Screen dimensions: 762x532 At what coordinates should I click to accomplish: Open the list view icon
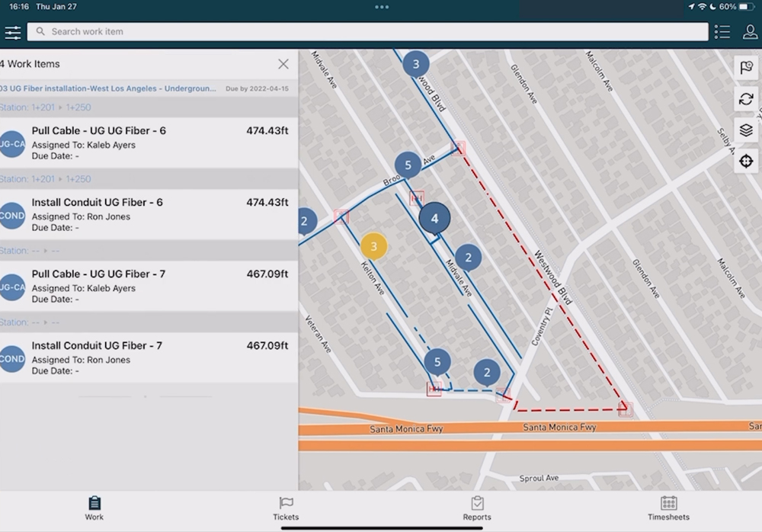(x=722, y=32)
